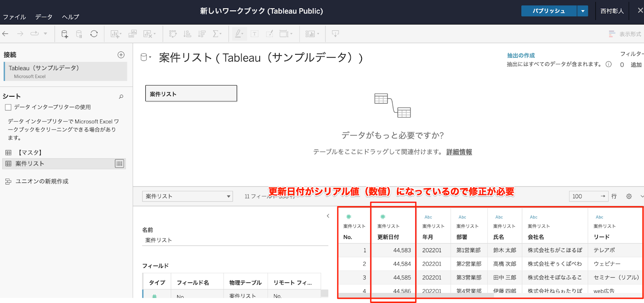Screen dimensions: 644x303
Task: Click the number type icon above 更新日付 column
Action: [x=383, y=217]
